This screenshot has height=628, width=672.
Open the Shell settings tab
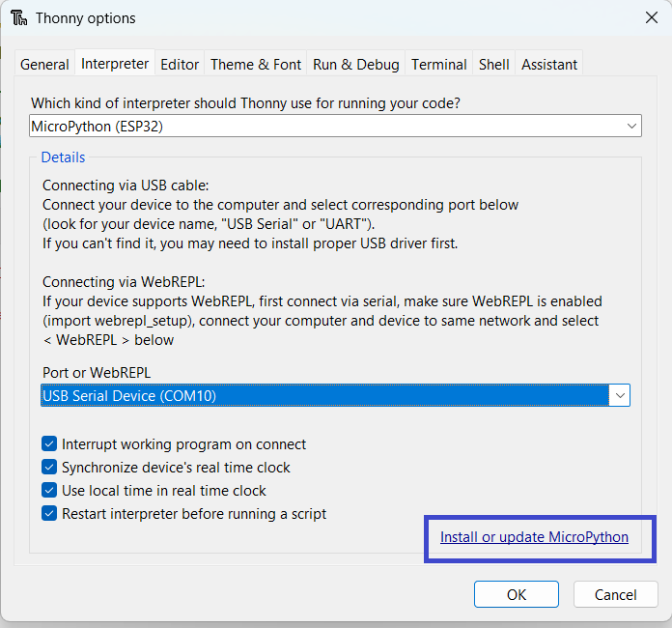coord(493,65)
